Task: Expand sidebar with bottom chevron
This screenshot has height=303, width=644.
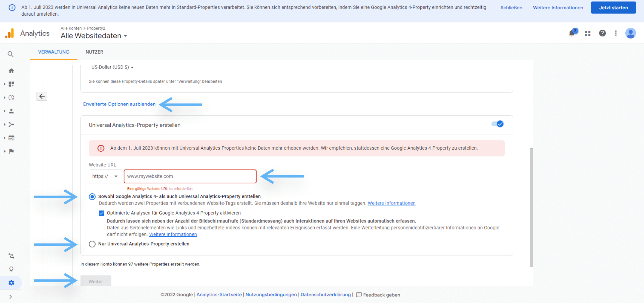Action: tap(11, 297)
